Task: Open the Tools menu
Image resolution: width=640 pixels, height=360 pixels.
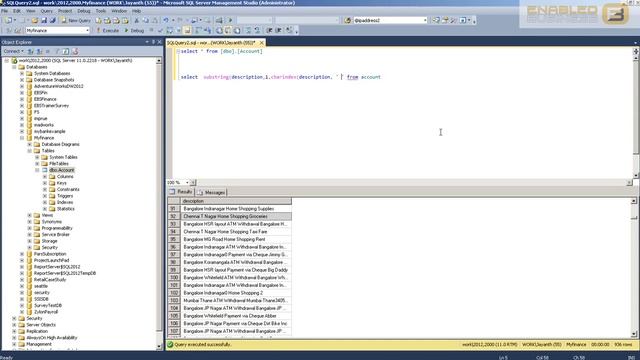Action: pyautogui.click(x=101, y=11)
